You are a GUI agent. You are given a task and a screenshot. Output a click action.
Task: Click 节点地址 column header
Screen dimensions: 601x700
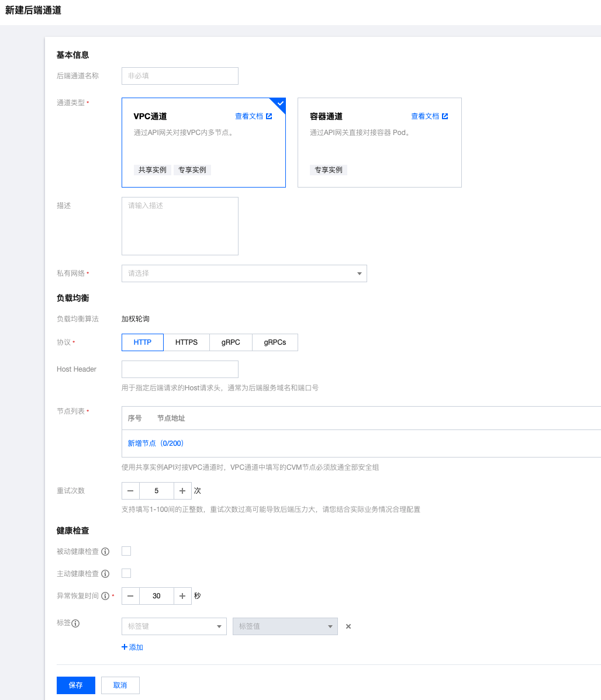(171, 418)
